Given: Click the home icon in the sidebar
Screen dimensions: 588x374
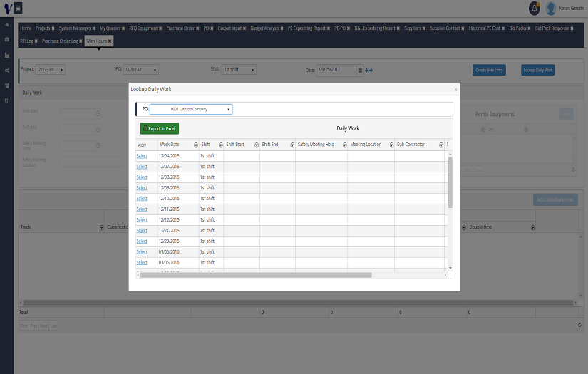Looking at the screenshot, I should pos(6,24).
